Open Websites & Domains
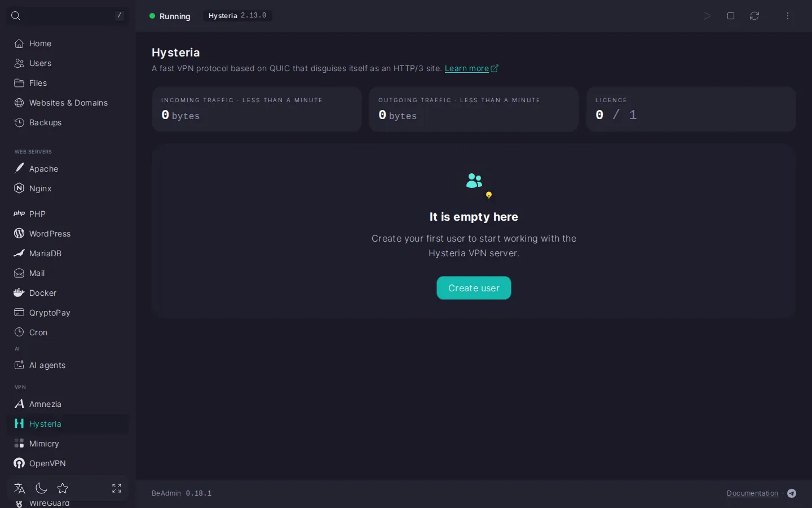Image resolution: width=812 pixels, height=508 pixels. 67,103
